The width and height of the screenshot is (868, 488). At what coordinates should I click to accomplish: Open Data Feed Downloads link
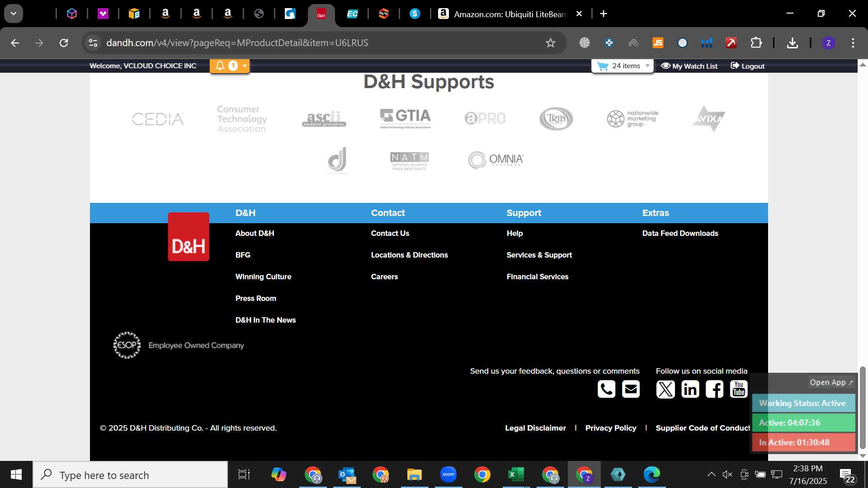pyautogui.click(x=680, y=233)
